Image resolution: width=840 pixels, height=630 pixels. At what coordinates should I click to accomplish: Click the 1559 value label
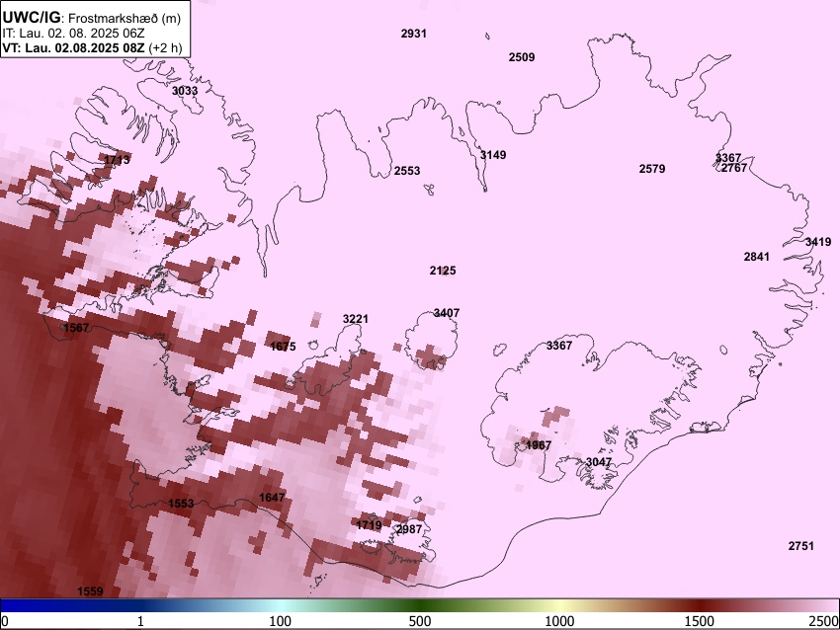[x=90, y=592]
